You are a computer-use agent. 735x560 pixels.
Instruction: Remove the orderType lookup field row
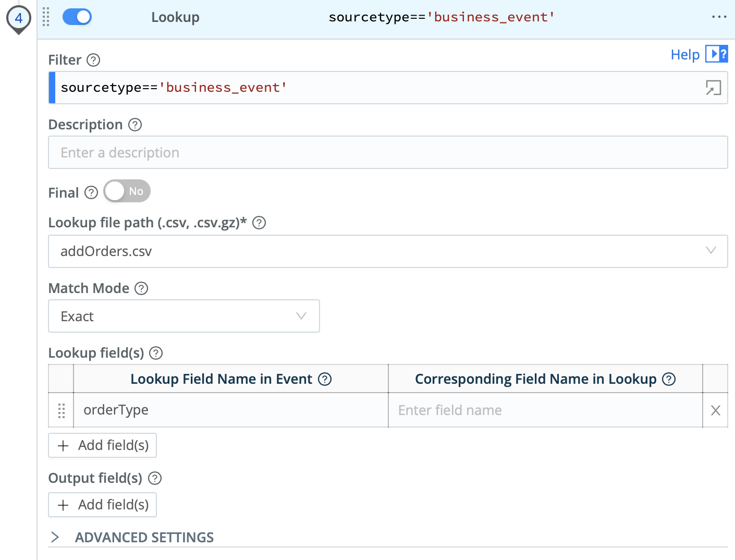pos(716,410)
